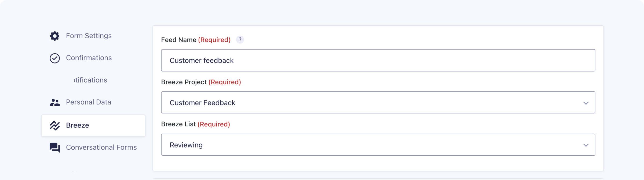Focus the Feed Name text field
The height and width of the screenshot is (180, 644).
(378, 60)
